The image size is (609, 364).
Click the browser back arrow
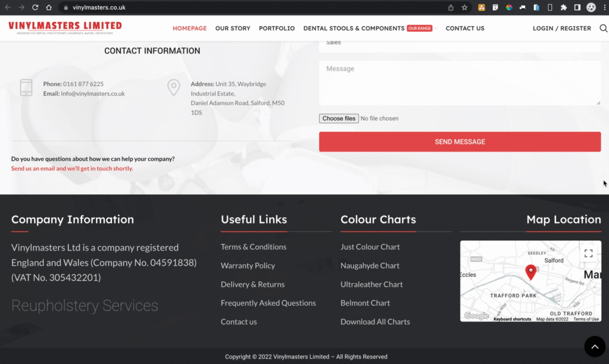point(8,7)
